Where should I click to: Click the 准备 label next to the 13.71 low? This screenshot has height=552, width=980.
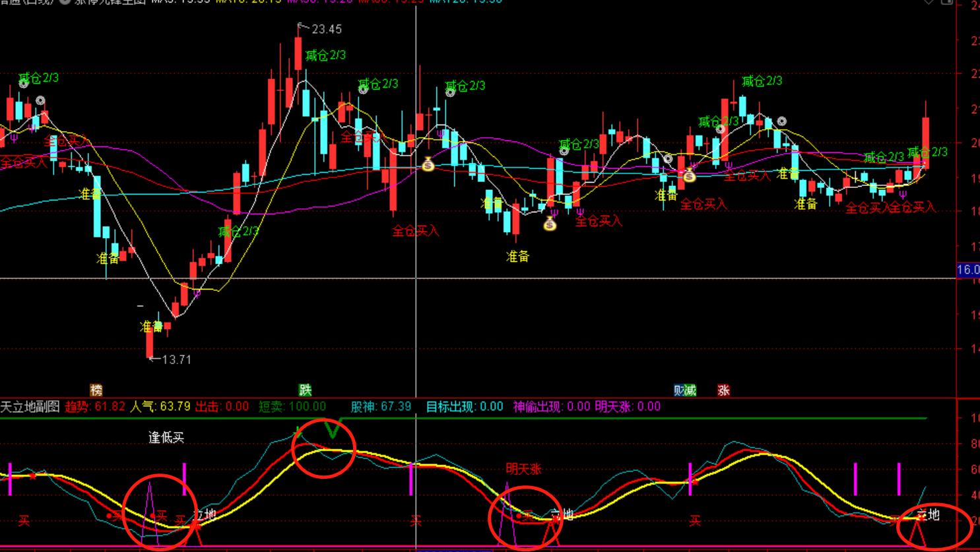pyautogui.click(x=152, y=326)
